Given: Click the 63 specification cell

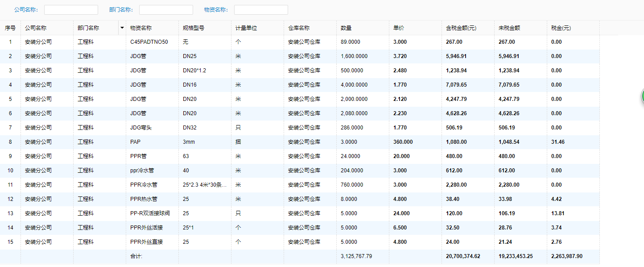Looking at the screenshot, I should pyautogui.click(x=205, y=156).
